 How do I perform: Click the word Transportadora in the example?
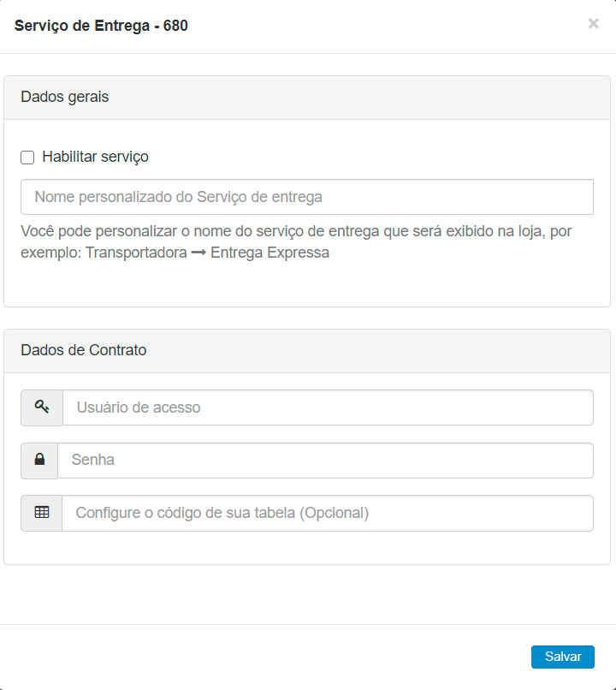[136, 253]
